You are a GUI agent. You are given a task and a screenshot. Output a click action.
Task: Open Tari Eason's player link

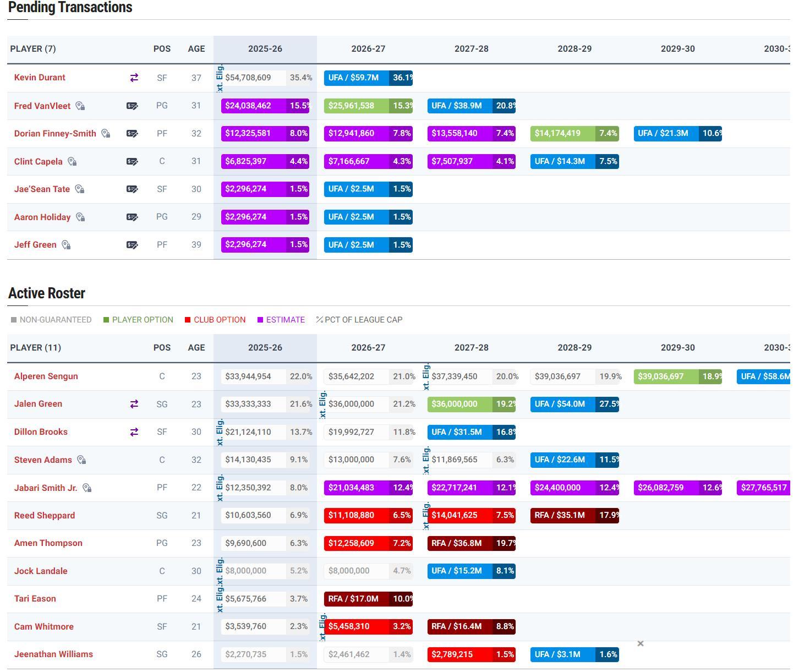(x=35, y=599)
